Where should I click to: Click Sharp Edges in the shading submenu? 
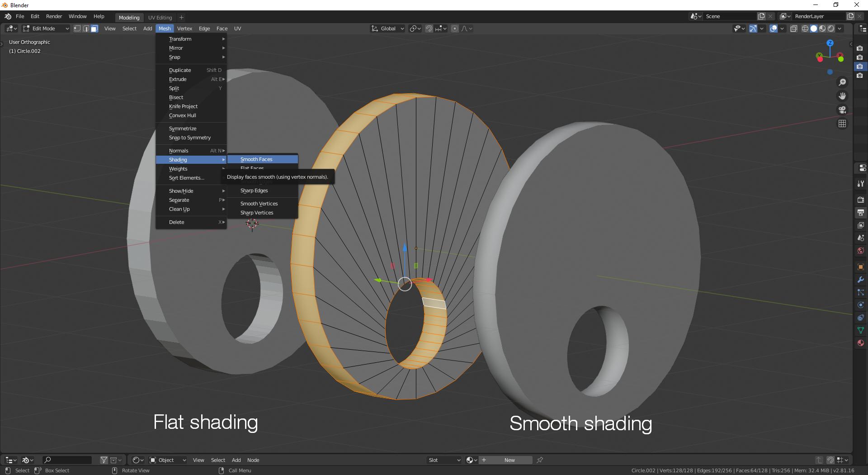tap(254, 190)
